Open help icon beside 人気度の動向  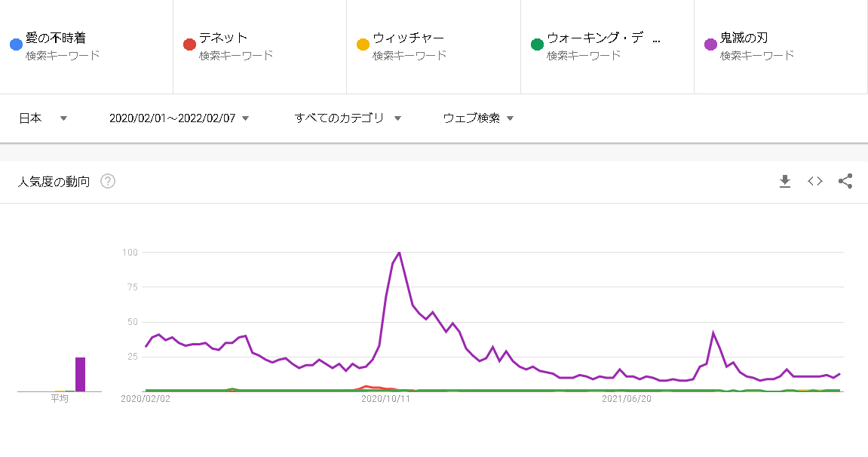tap(108, 181)
